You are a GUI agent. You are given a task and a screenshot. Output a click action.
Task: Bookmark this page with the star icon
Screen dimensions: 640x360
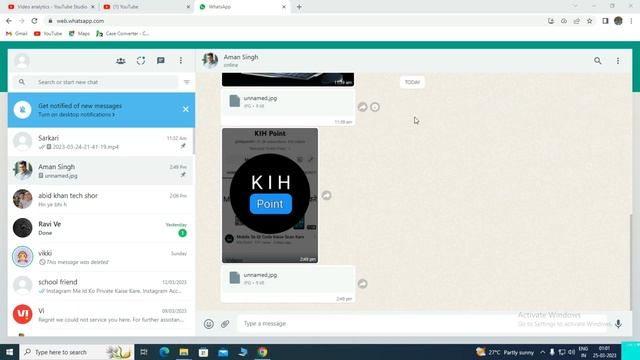[589, 21]
